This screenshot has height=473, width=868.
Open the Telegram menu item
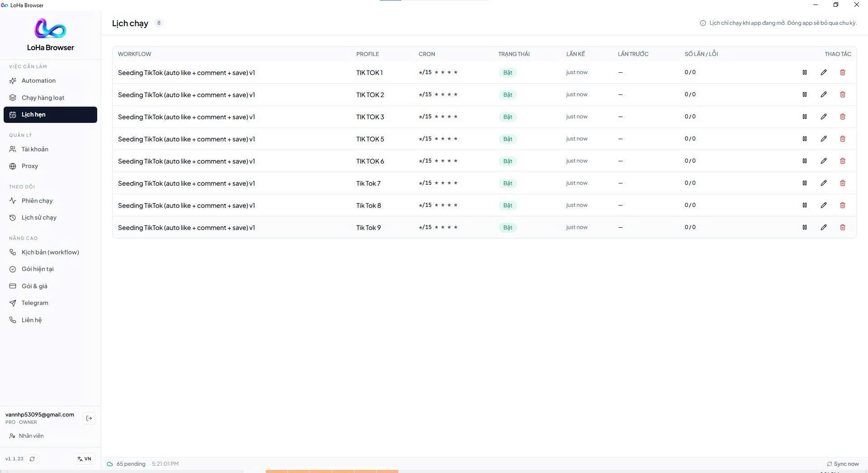pos(50,303)
